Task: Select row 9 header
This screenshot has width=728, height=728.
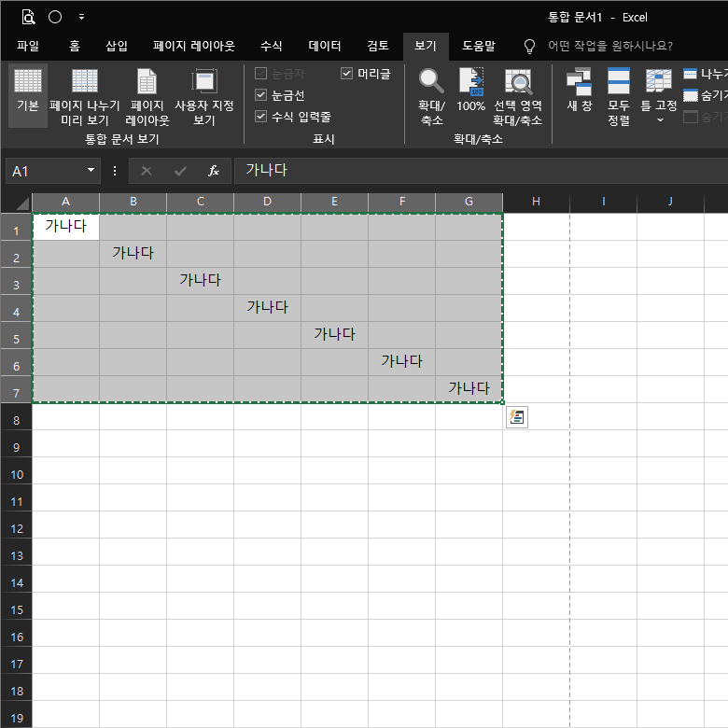Action: pyautogui.click(x=16, y=444)
